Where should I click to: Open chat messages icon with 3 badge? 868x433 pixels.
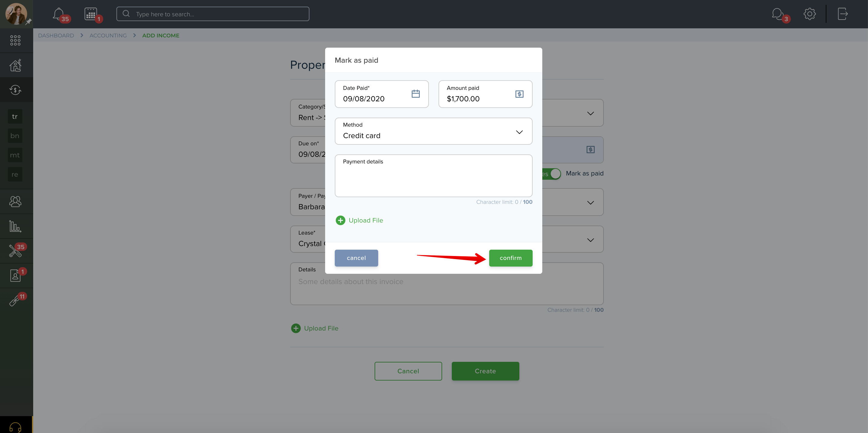point(778,14)
